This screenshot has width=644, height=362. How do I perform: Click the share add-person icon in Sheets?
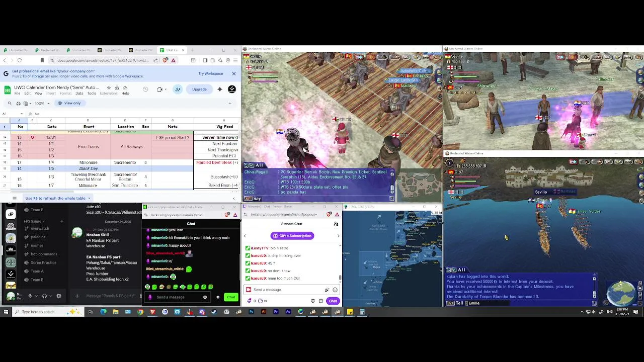pyautogui.click(x=178, y=89)
